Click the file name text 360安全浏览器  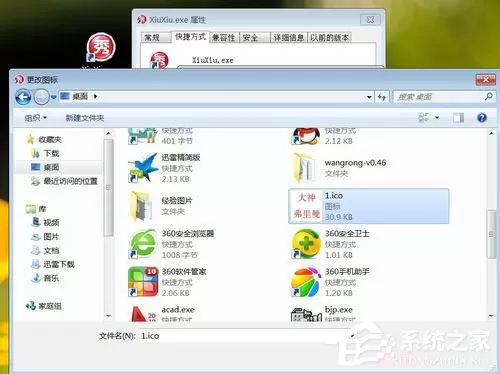pos(188,233)
